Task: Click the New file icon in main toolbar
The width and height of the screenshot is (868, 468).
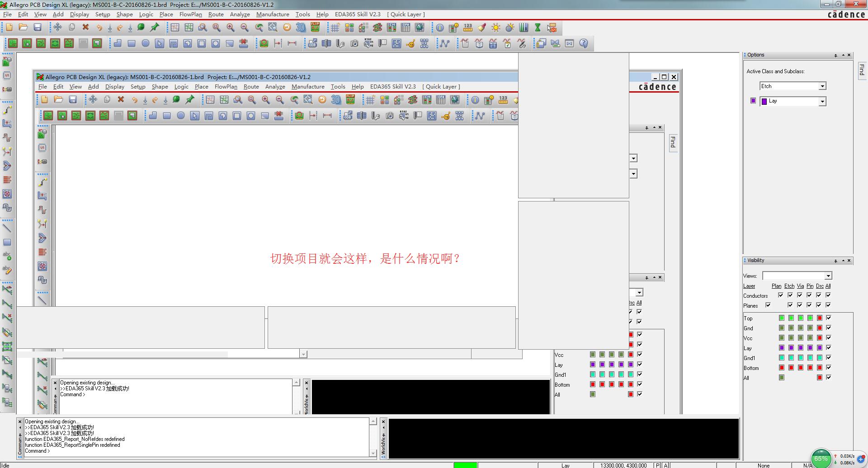Action: [x=9, y=28]
